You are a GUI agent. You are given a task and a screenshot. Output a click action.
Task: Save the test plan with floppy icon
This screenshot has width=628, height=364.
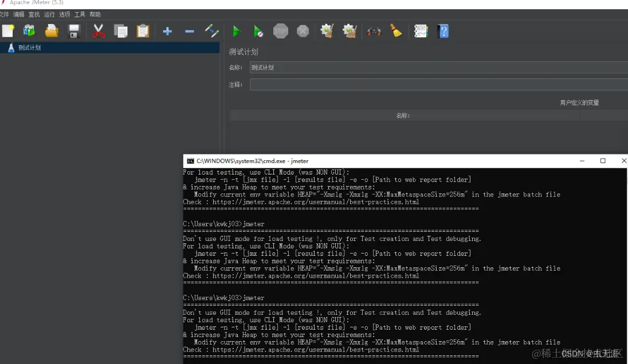point(74,31)
